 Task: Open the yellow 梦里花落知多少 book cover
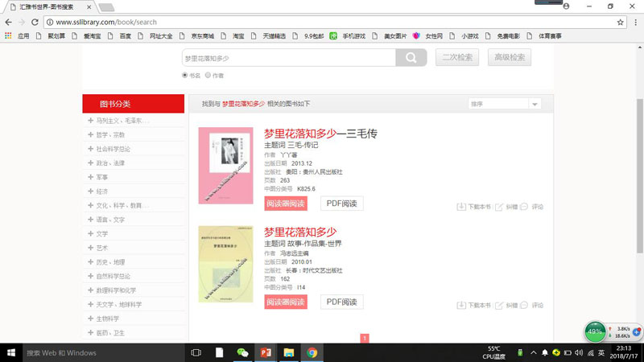tap(226, 264)
